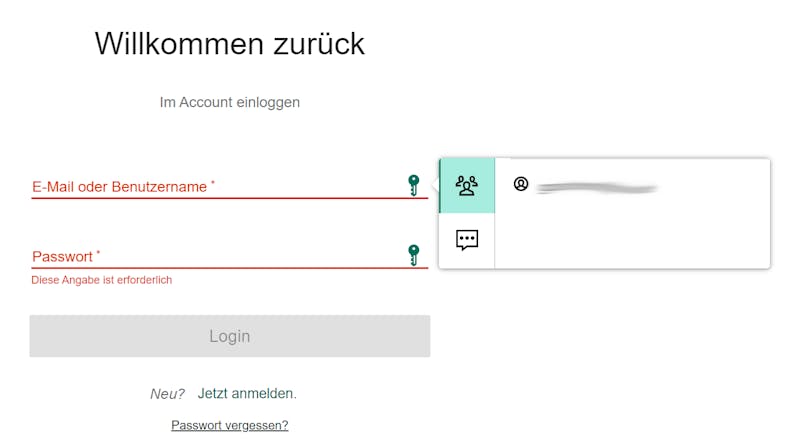Click the key icon in the Passwort field
Viewport: 800px width, 448px height.
(414, 255)
